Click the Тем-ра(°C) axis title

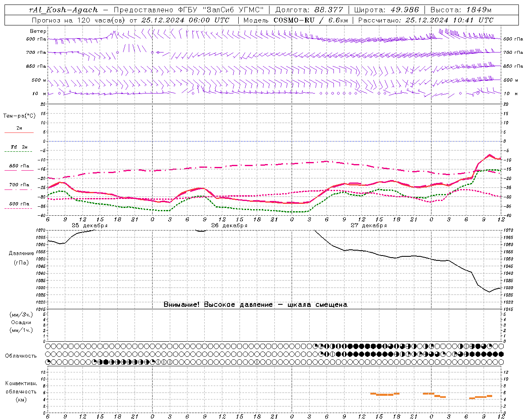pos(19,116)
